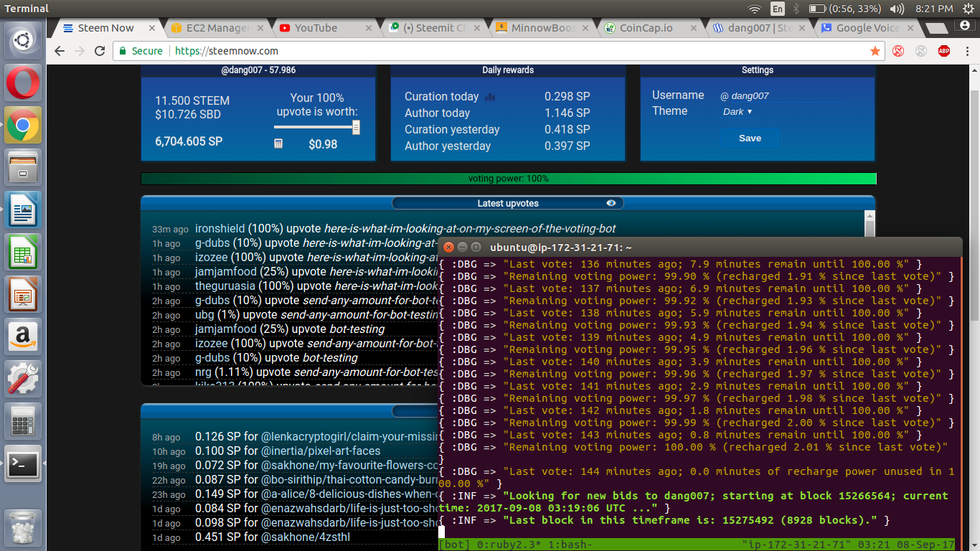Open the nrg voter link
The width and height of the screenshot is (980, 551).
pyautogui.click(x=203, y=372)
